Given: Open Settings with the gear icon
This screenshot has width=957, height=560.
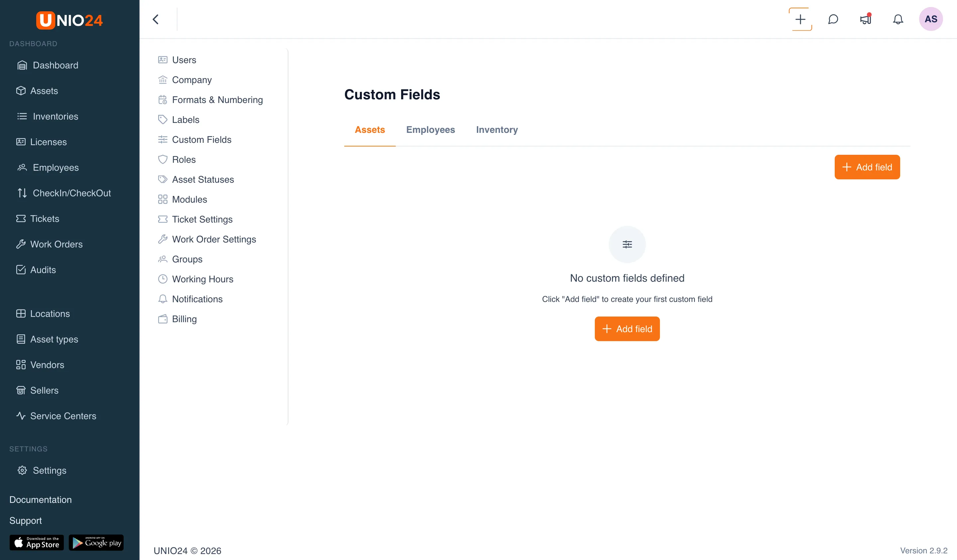Looking at the screenshot, I should pyautogui.click(x=42, y=470).
